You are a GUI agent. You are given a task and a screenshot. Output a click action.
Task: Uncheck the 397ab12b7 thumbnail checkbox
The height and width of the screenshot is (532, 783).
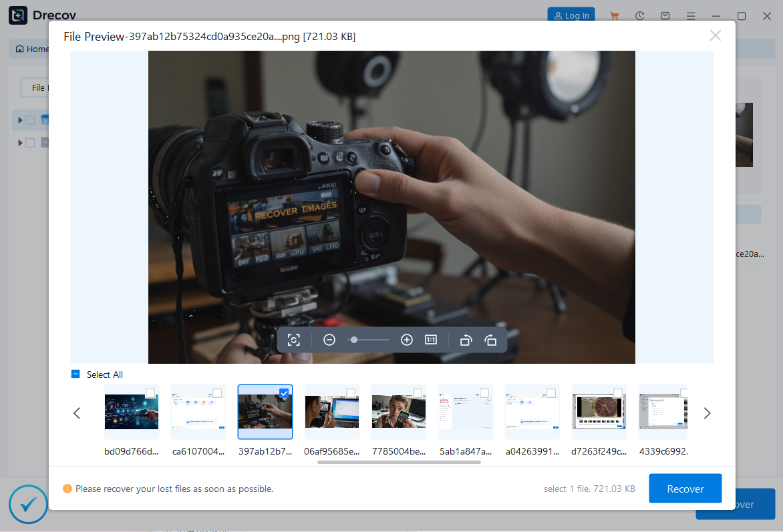coord(284,393)
